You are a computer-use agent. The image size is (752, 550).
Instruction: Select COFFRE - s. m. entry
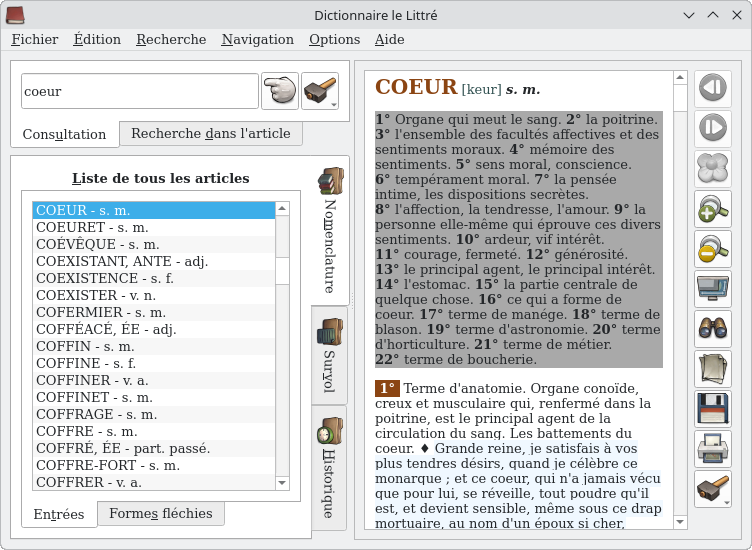[x=154, y=432]
